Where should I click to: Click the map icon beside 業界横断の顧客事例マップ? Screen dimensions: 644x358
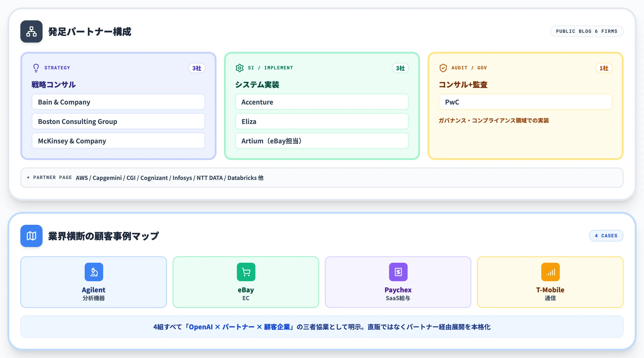[31, 236]
